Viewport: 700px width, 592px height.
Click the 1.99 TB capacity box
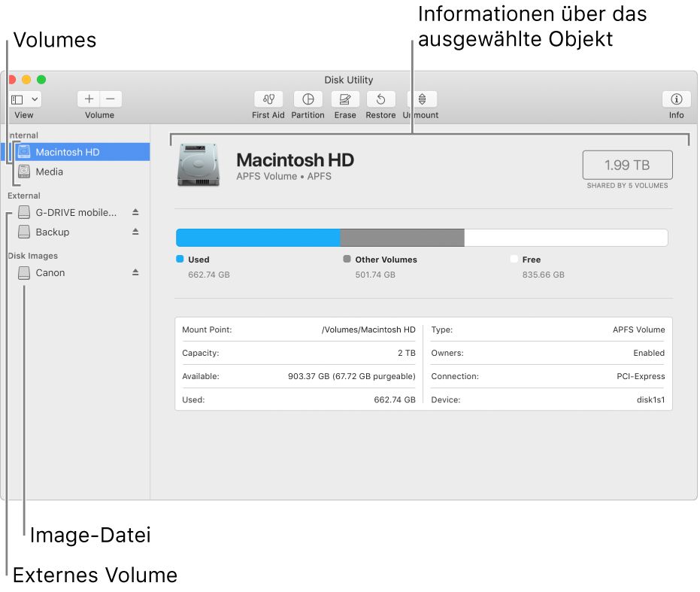[627, 165]
